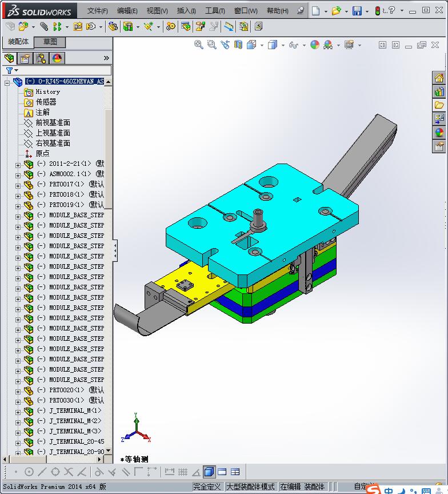Viewport: 448px width, 494px height.
Task: Open the View Palette icon in task pane
Action: coord(439,119)
